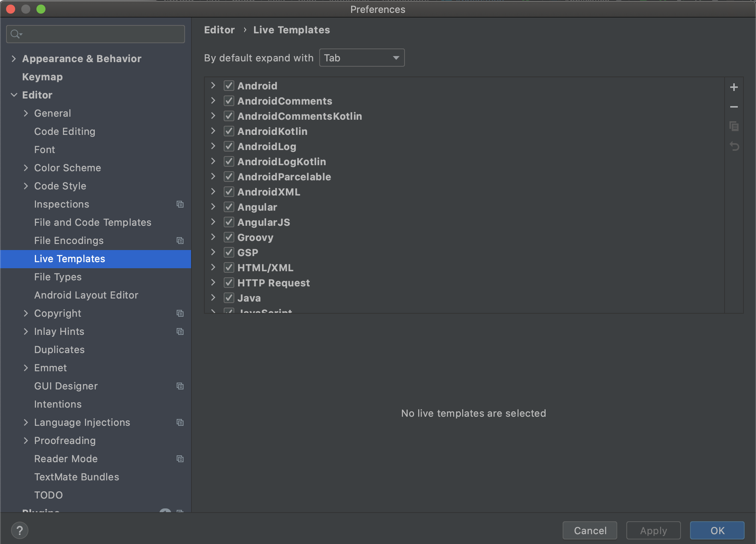Click project-level icon next to Inspections

point(180,204)
